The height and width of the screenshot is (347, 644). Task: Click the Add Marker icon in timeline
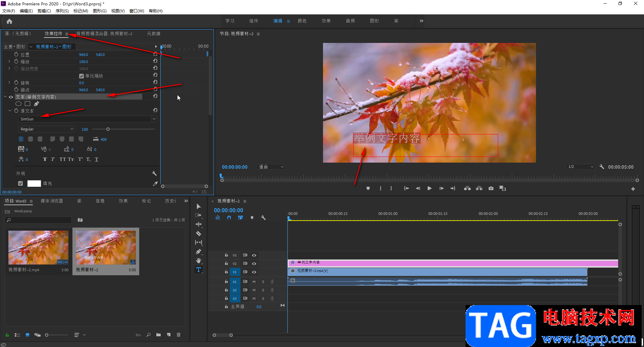tap(252, 218)
